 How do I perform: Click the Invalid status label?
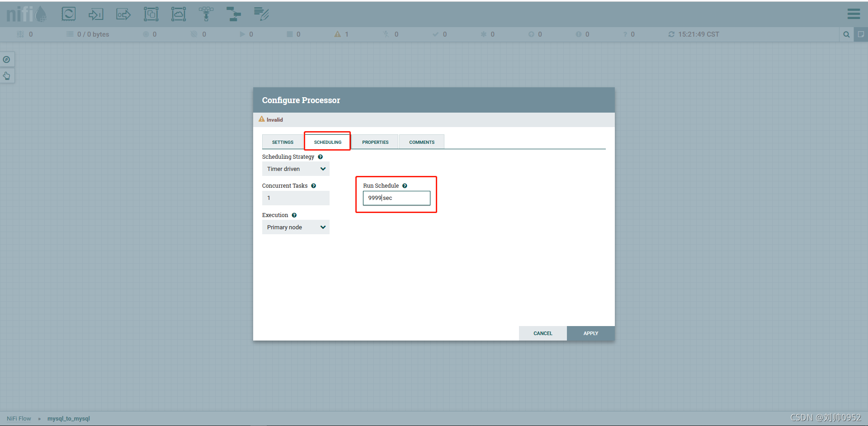pos(274,120)
